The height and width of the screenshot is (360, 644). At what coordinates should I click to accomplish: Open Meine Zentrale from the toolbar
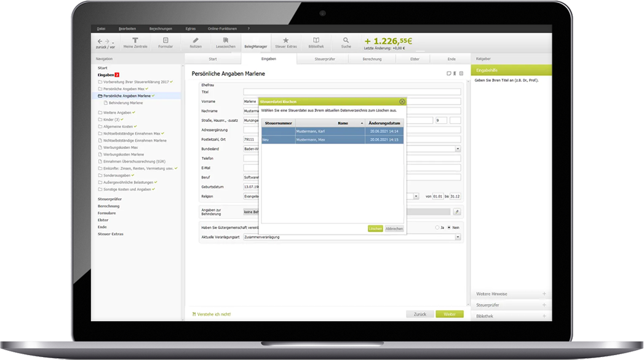[135, 42]
